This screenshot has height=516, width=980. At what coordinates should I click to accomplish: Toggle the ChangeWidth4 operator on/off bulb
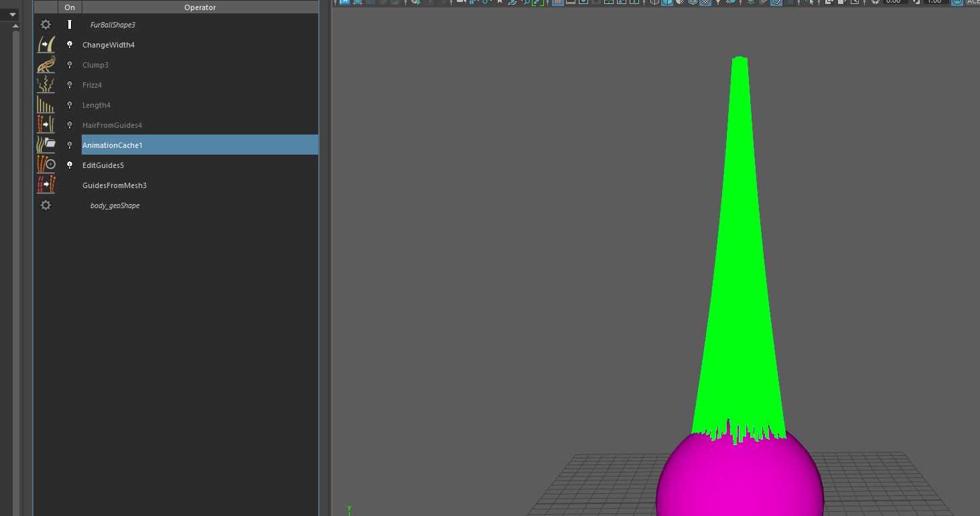[x=70, y=45]
